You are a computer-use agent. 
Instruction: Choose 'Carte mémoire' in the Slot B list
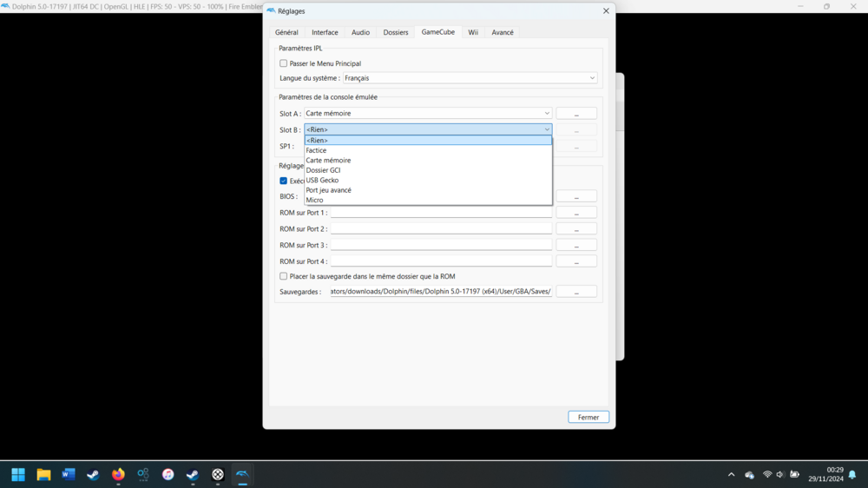coord(328,161)
